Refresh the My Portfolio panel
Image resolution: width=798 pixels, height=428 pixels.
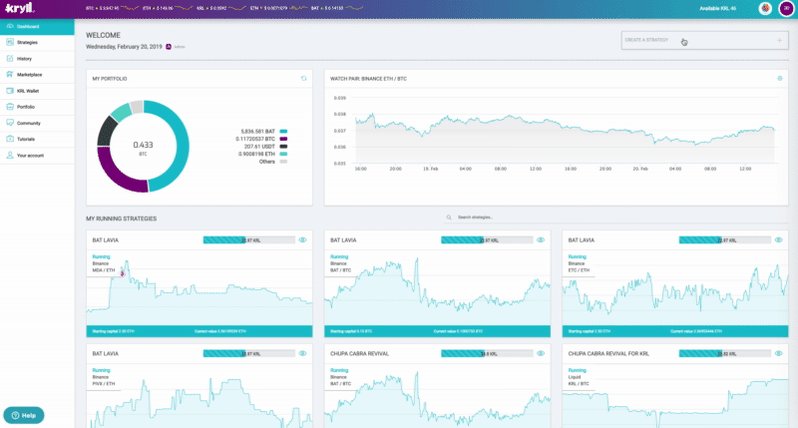coord(304,78)
